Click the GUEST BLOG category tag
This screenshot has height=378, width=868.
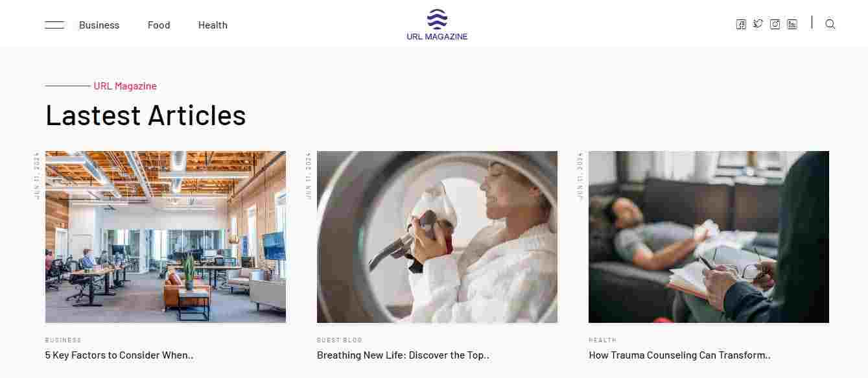point(340,340)
